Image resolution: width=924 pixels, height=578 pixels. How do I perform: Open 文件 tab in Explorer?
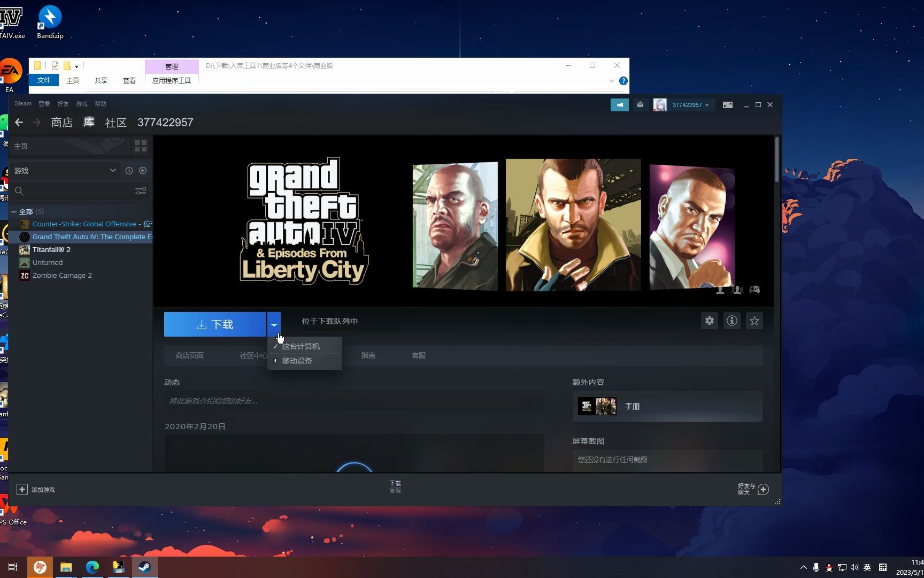coord(44,80)
